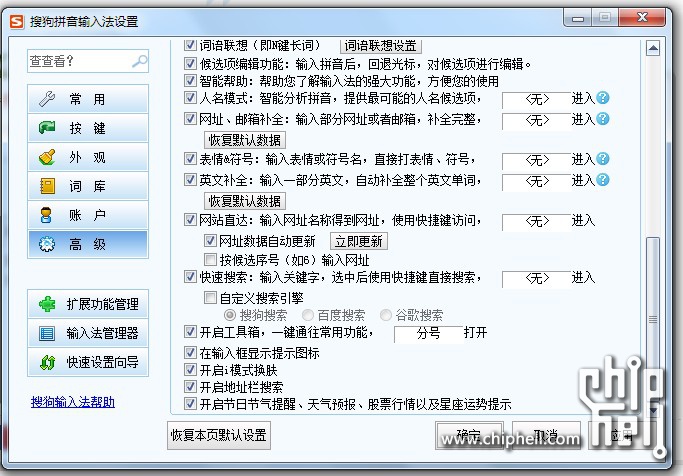The image size is (683, 476).
Task: Click 恢复默认数据 under 英文补全
Action: coord(245,201)
